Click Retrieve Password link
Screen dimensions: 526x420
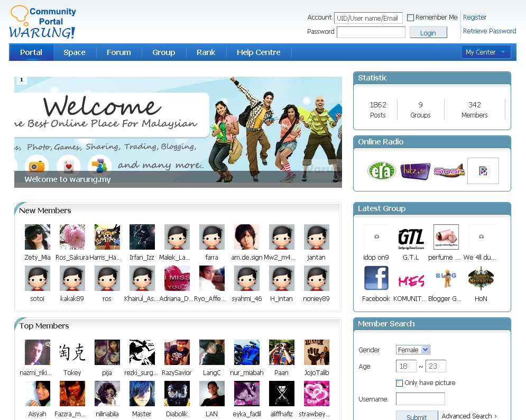(490, 31)
